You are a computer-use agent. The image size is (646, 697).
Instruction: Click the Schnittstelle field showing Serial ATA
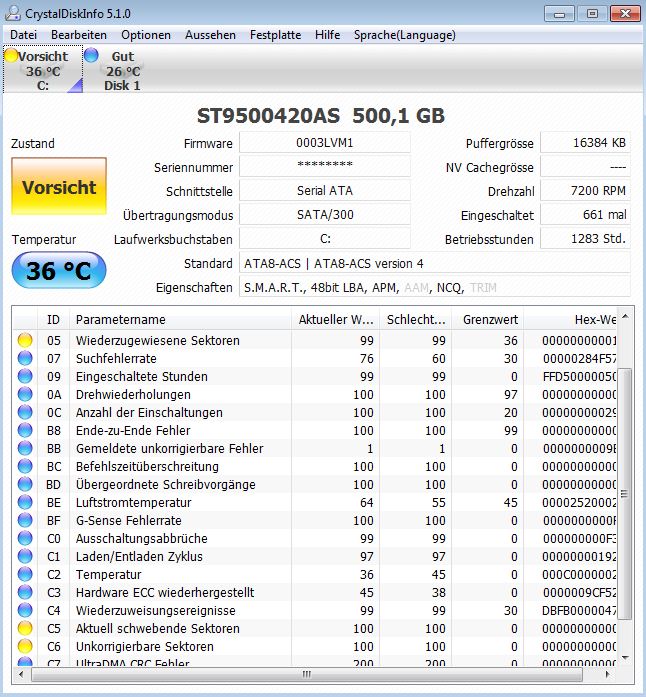point(325,191)
